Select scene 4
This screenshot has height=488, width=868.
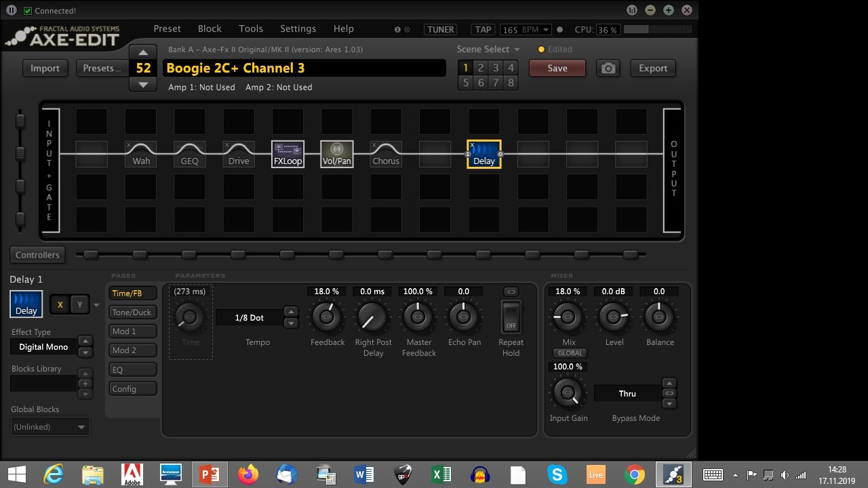(511, 68)
